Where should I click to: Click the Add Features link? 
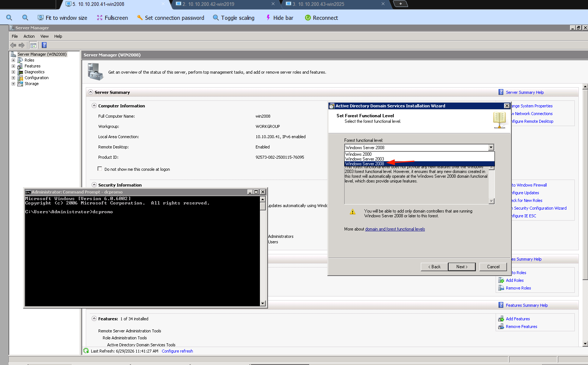pyautogui.click(x=518, y=319)
